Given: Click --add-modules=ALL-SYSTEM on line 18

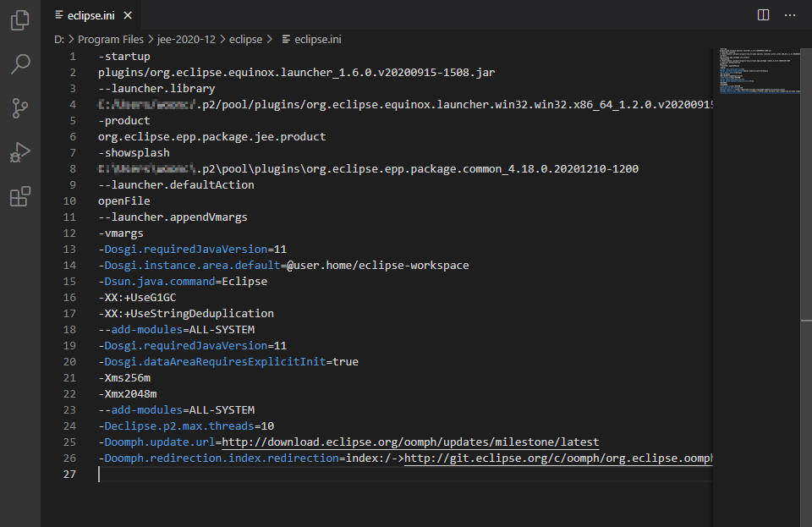Looking at the screenshot, I should [x=177, y=329].
